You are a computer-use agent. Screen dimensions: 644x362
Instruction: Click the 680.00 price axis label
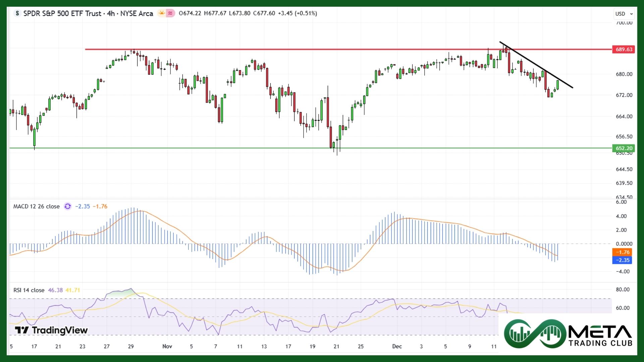pos(624,74)
